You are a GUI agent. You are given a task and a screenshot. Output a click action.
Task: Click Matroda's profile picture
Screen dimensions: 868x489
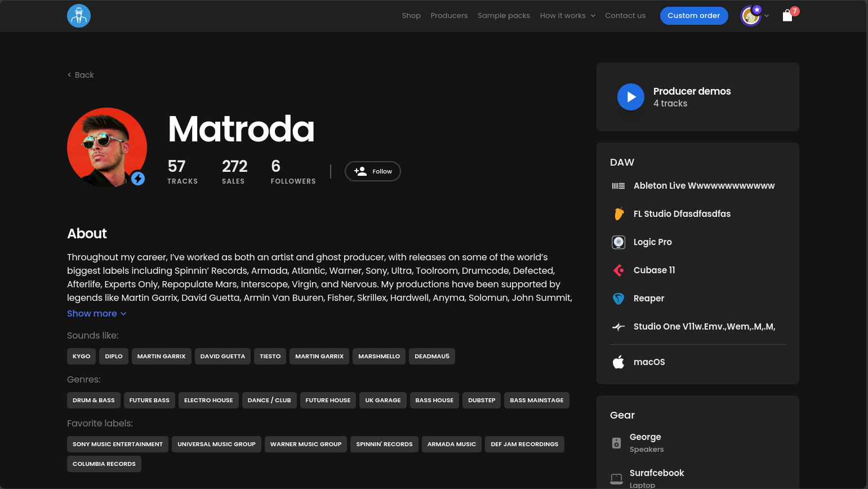click(x=106, y=147)
